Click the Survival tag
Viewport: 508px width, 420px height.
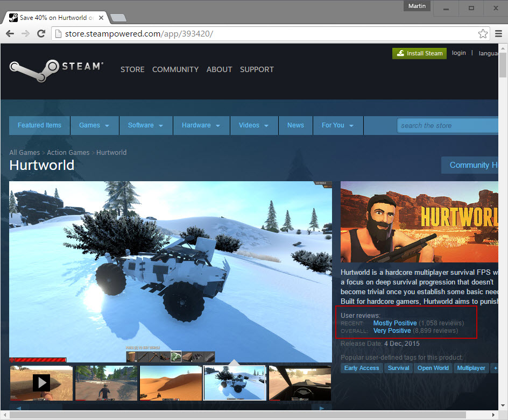[399, 368]
